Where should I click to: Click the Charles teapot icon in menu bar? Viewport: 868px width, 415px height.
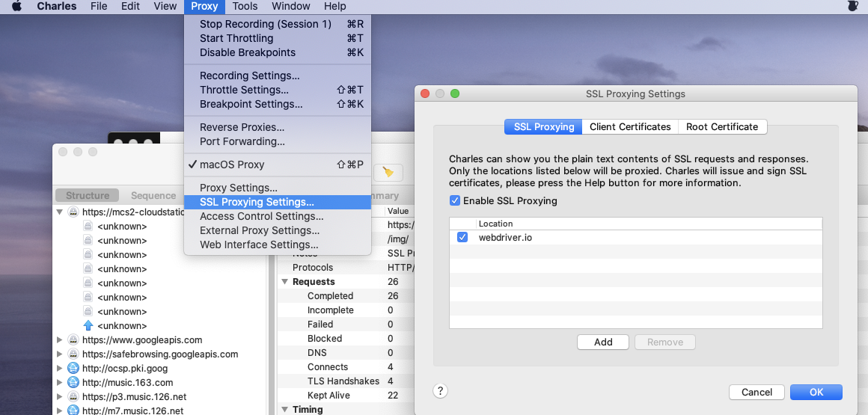[x=853, y=7]
